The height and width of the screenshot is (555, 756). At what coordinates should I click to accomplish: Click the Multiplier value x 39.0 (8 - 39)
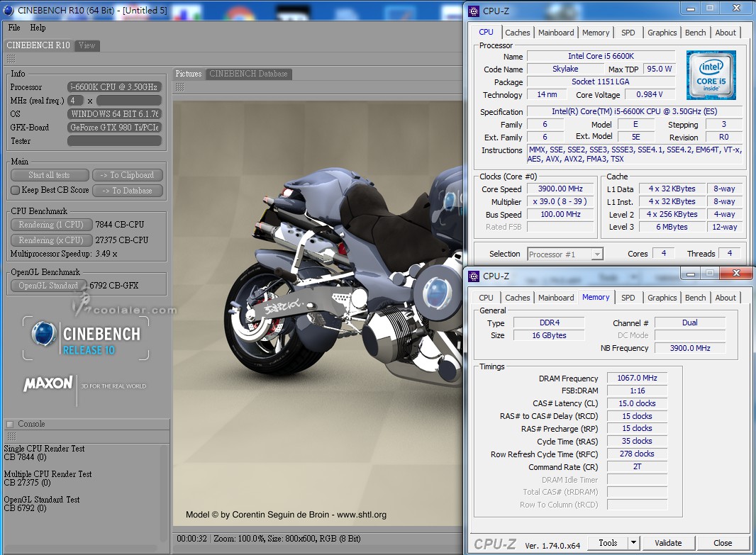560,201
